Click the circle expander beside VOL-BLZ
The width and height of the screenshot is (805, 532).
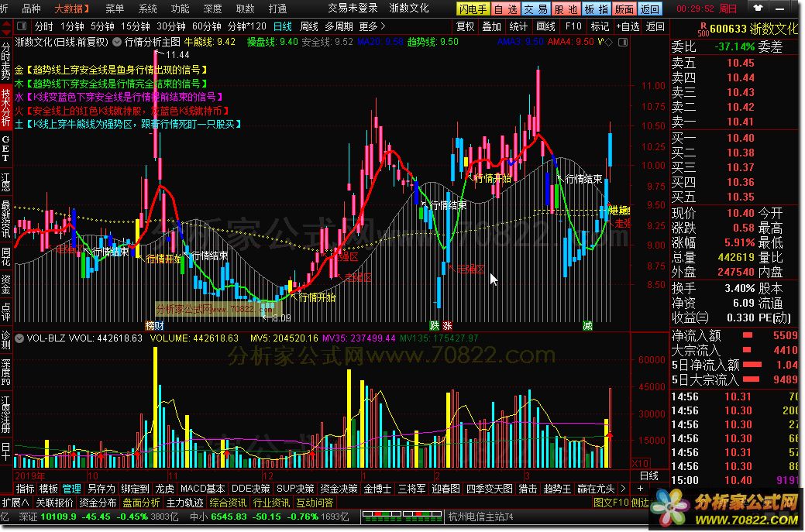coord(20,338)
